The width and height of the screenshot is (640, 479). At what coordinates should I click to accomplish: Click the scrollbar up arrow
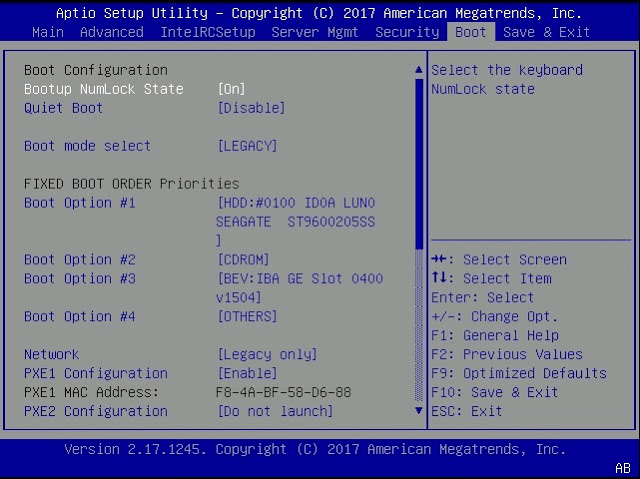pos(418,70)
